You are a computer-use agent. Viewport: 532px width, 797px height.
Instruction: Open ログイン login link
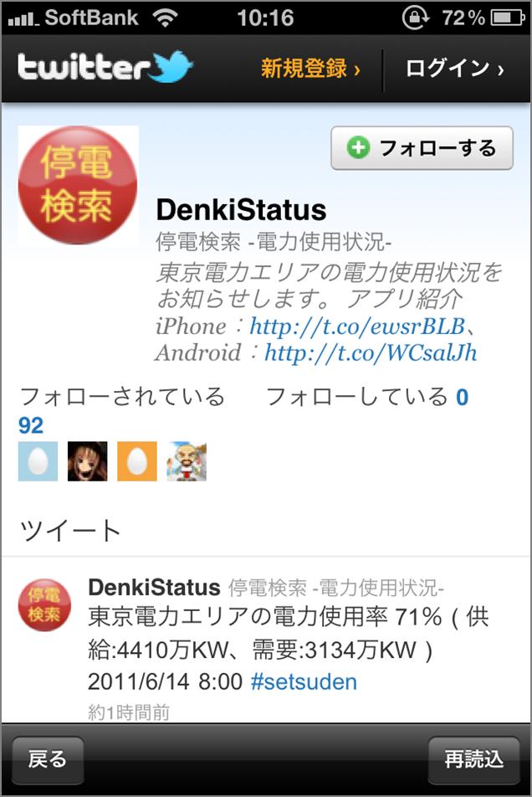coord(455,68)
